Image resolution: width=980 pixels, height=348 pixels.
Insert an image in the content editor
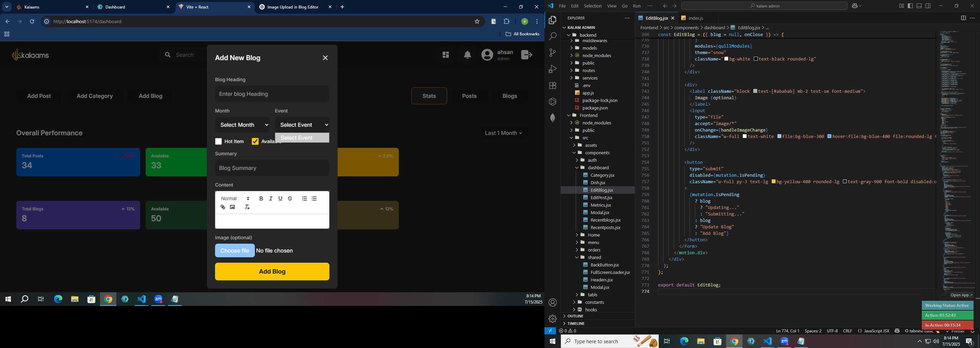[232, 207]
